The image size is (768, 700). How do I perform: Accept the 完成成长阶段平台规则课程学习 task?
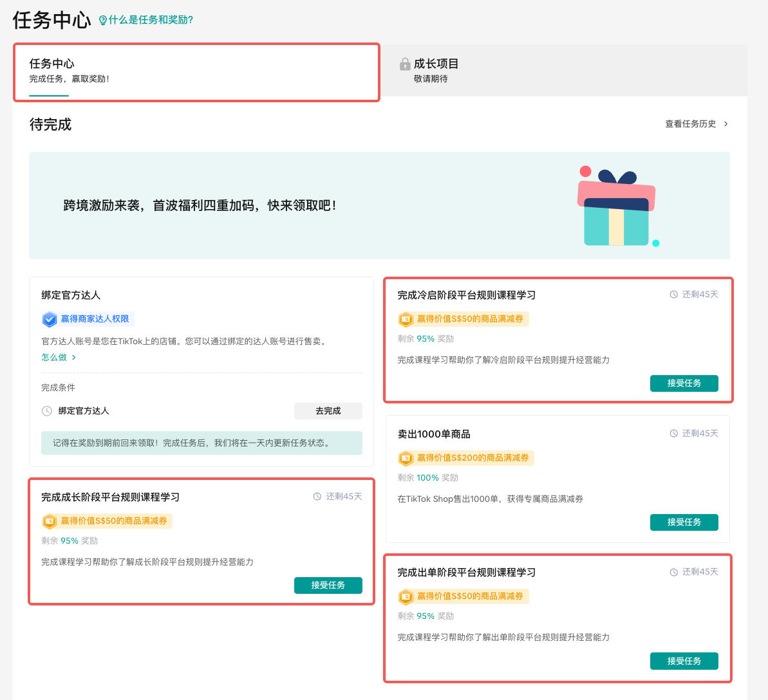328,585
